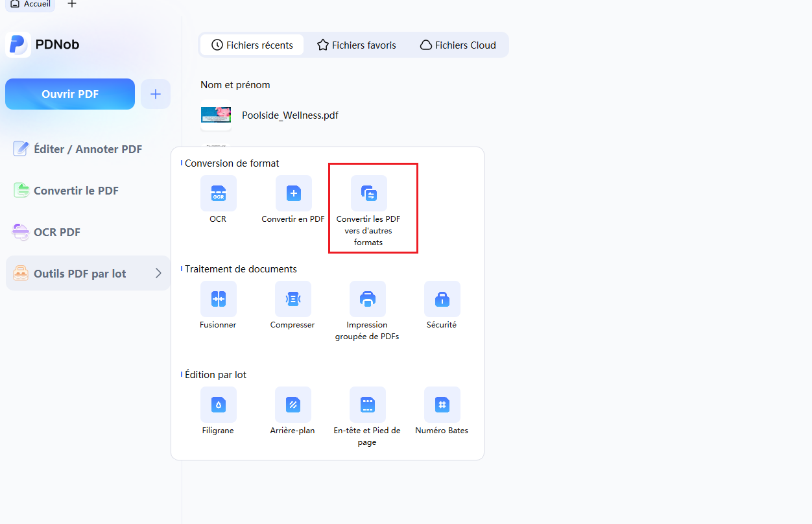Add a new tab with plus icon
Viewport: 812px width, 524px height.
tap(72, 4)
